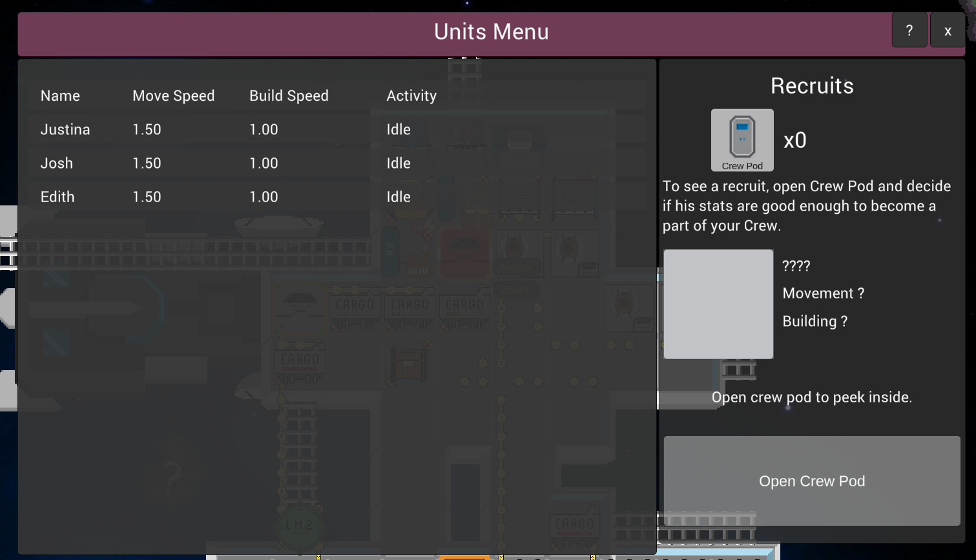Select Edith in the crew list
The image size is (976, 560).
pyautogui.click(x=57, y=196)
